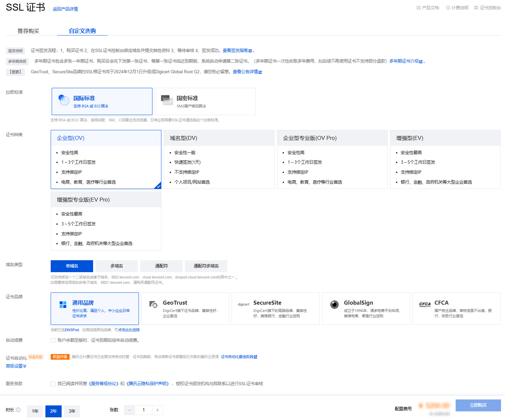Click the 立即购买 buy button
Image resolution: width=505 pixels, height=420 pixels.
point(478,405)
